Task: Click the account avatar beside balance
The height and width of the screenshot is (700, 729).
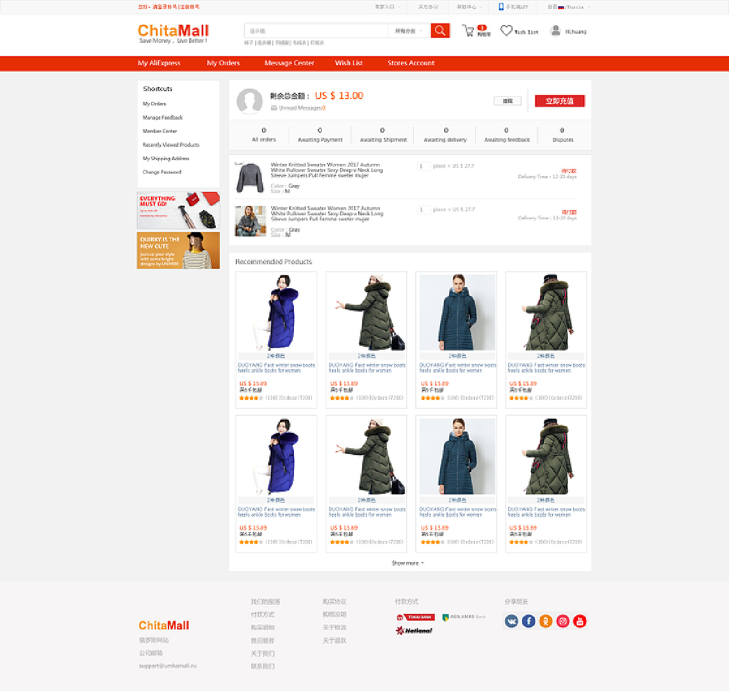Action: coord(249,101)
